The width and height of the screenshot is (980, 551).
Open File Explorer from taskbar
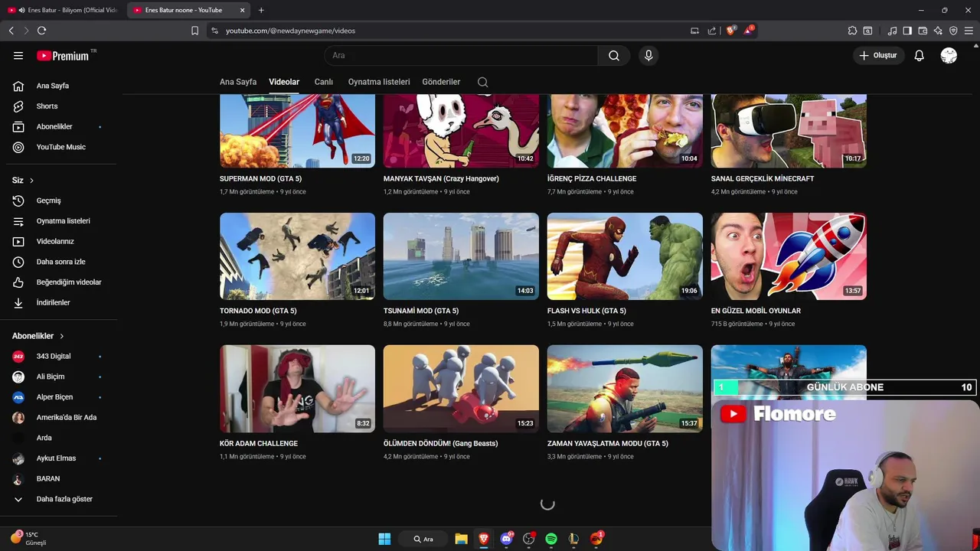(x=461, y=539)
